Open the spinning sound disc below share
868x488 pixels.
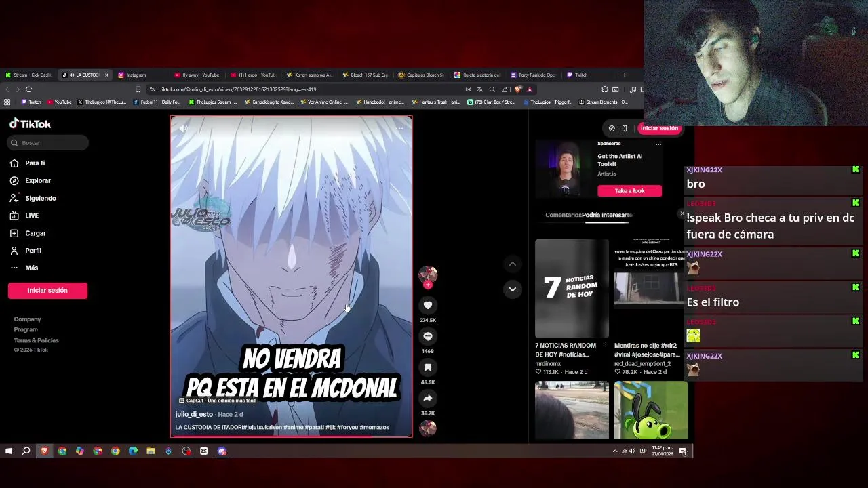(428, 428)
